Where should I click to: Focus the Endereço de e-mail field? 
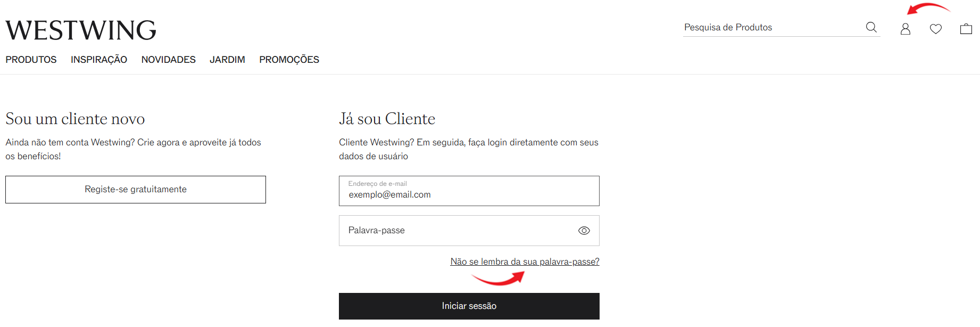pyautogui.click(x=469, y=191)
